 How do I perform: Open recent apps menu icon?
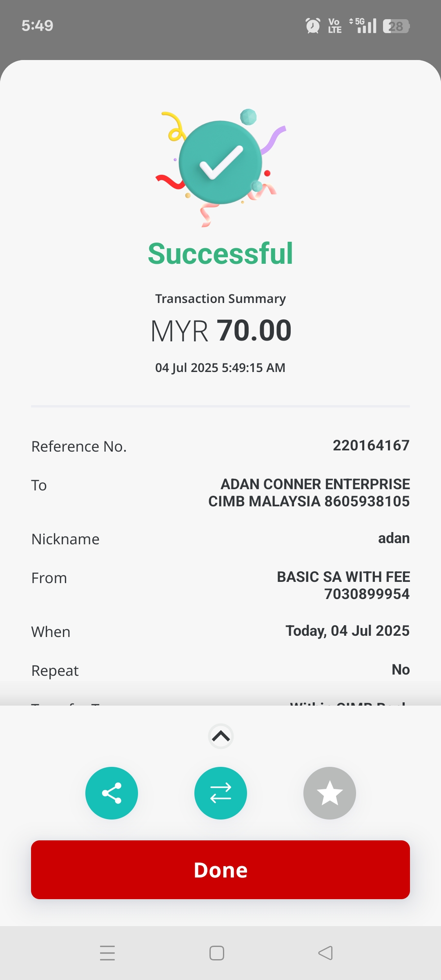pos(107,953)
